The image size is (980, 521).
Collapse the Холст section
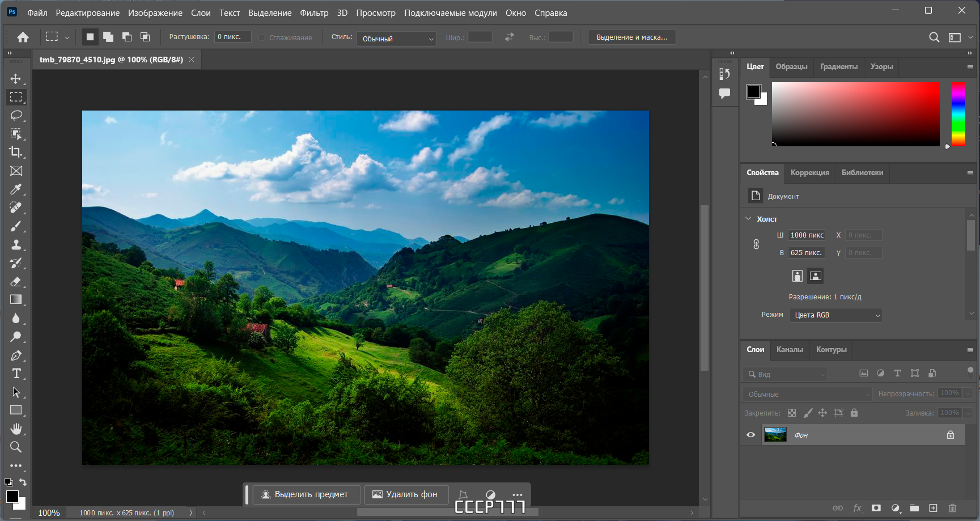click(748, 219)
